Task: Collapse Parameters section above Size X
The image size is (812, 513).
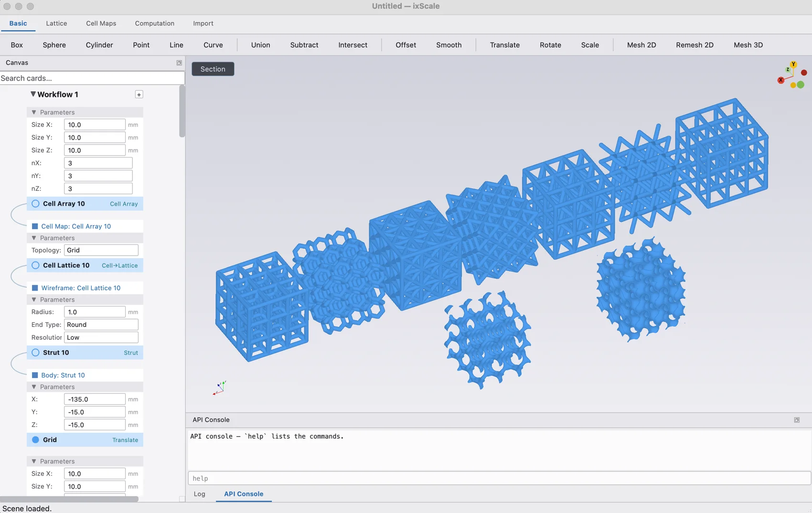Action: [x=34, y=112]
